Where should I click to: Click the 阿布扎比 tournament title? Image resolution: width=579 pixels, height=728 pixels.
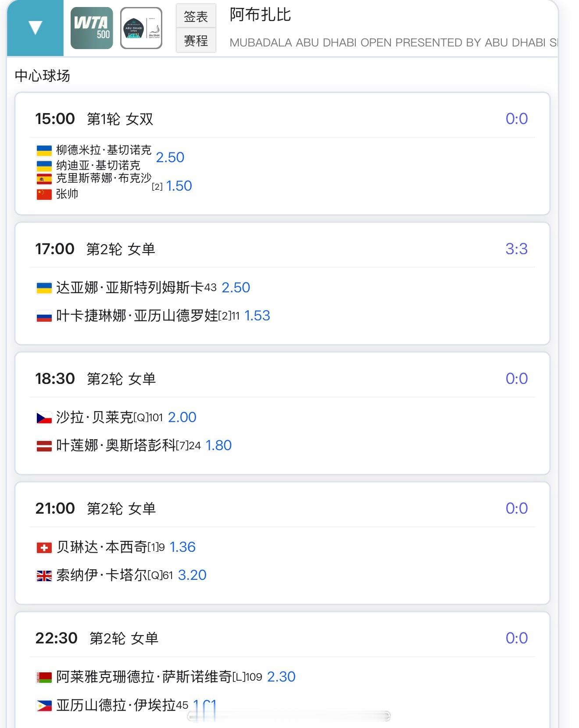tap(260, 15)
